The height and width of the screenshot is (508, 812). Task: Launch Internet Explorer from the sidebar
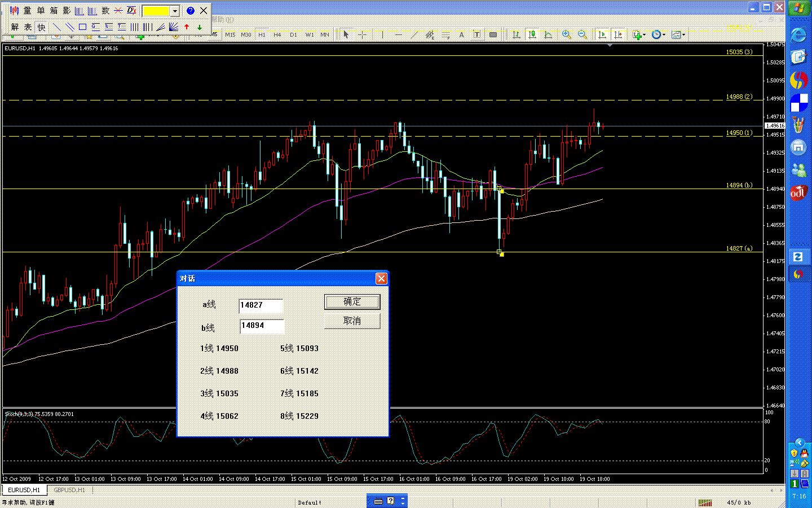point(798,35)
